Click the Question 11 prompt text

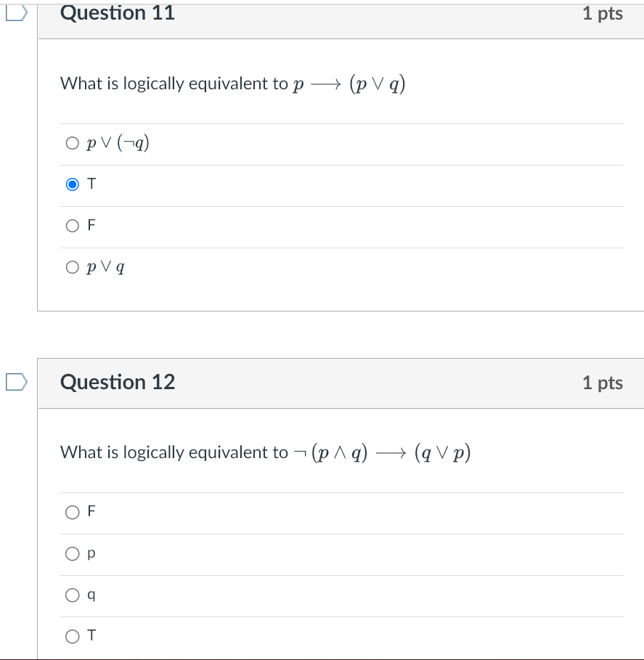tap(232, 83)
